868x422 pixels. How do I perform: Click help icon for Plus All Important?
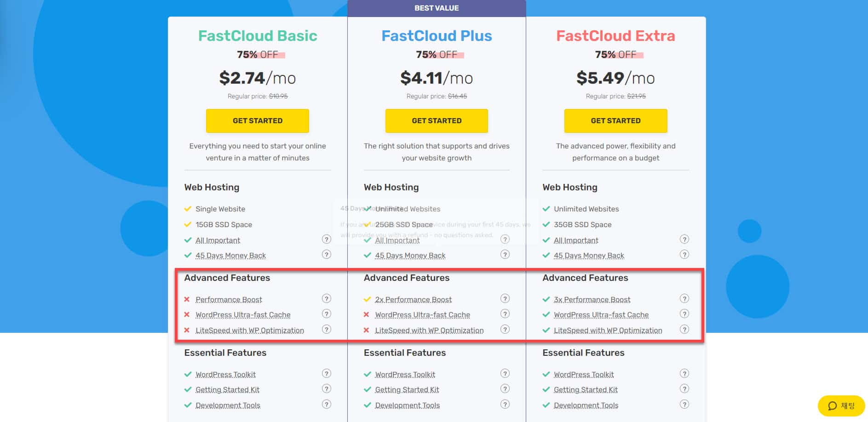(x=505, y=239)
